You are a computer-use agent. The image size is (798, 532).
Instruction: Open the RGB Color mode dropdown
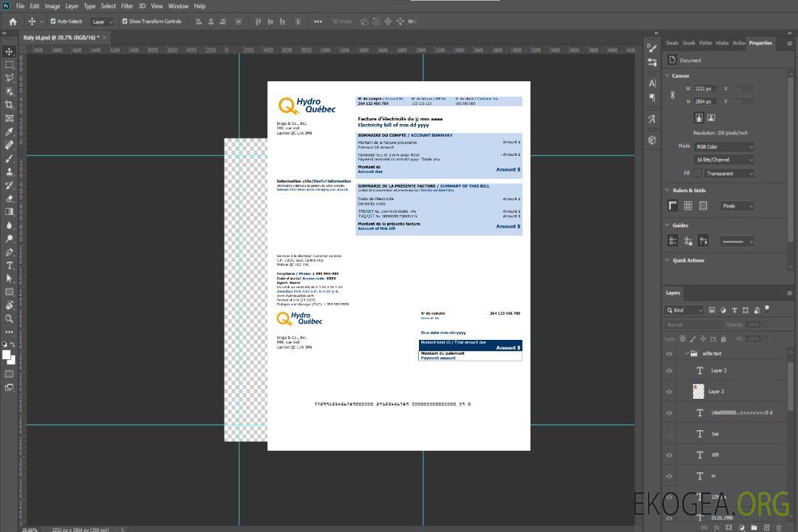[723, 146]
